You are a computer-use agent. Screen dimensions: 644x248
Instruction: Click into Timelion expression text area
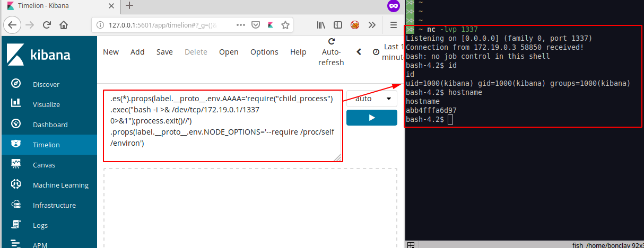coord(223,126)
